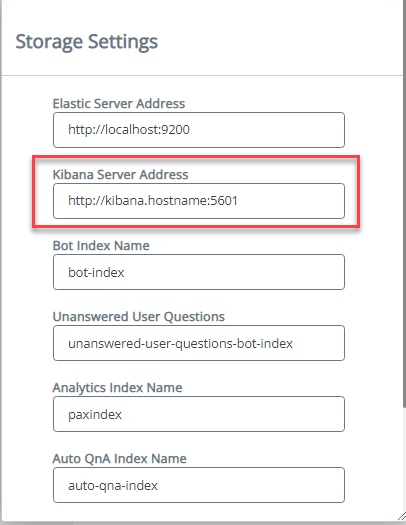This screenshot has height=525, width=406.
Task: Click the Auto QnA Index Name label
Action: point(119,458)
